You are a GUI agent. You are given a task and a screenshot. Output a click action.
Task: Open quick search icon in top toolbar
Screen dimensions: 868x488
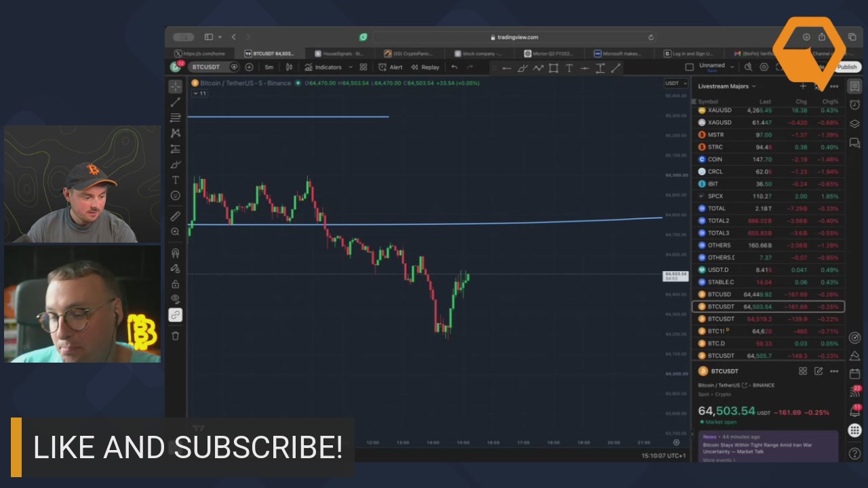point(748,67)
